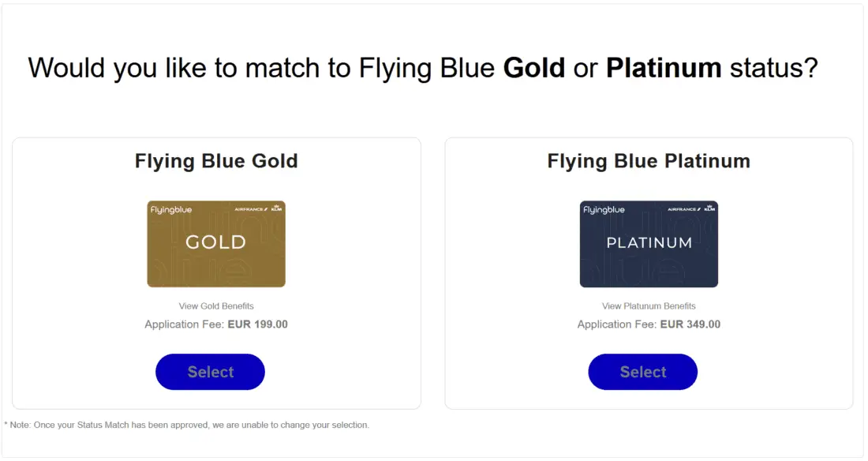This screenshot has height=461, width=868.
Task: Click the Flyingblue logo on platinum card
Action: click(x=604, y=210)
